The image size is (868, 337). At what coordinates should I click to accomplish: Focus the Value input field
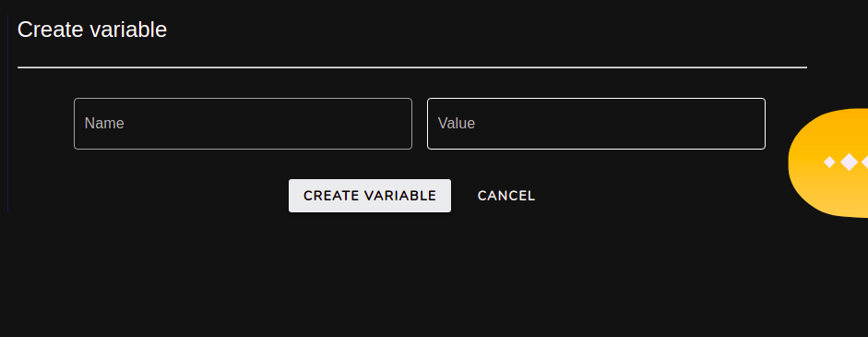point(596,124)
